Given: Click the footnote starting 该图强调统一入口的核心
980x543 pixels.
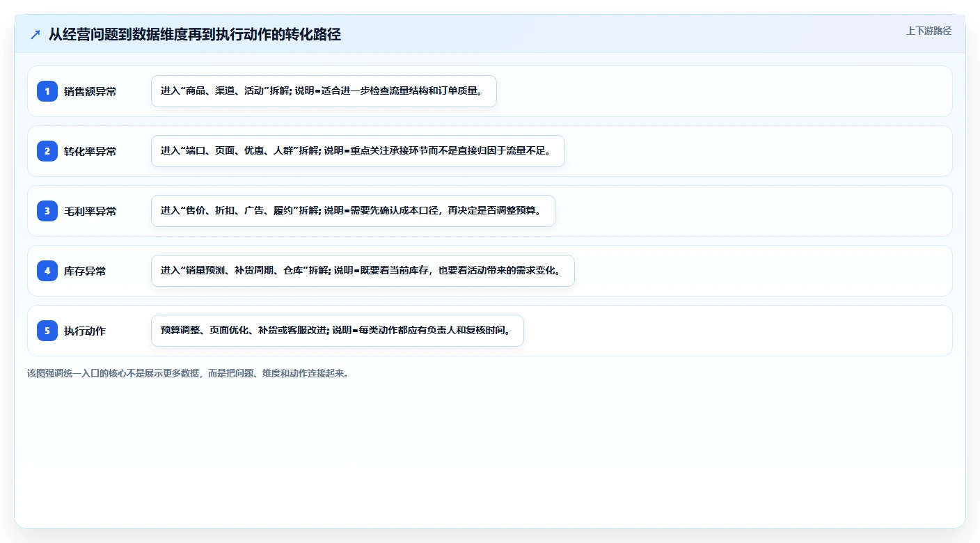Looking at the screenshot, I should (189, 373).
